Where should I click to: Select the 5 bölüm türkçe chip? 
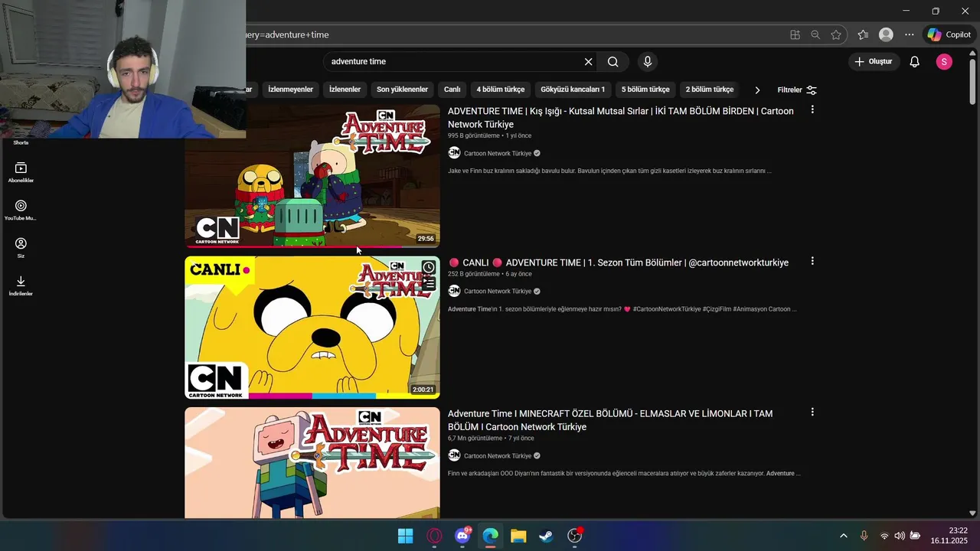(x=645, y=90)
